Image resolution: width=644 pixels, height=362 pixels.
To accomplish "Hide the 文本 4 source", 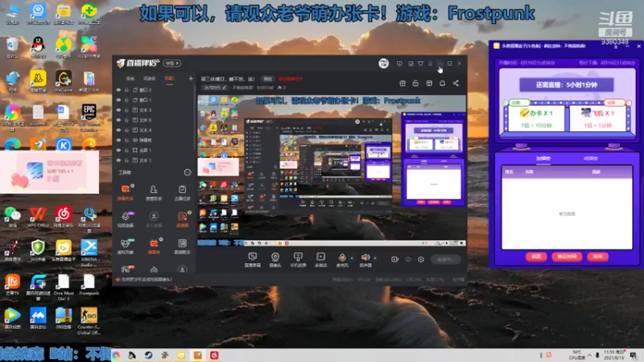I will click(x=118, y=130).
